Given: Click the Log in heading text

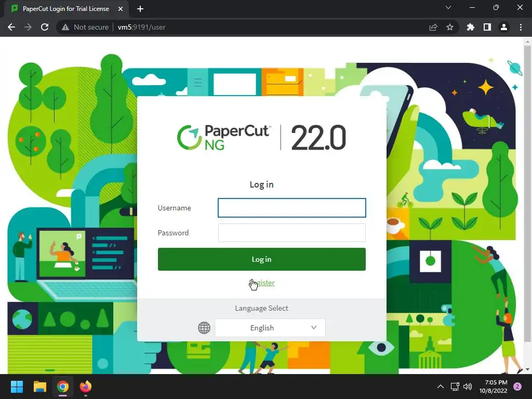Looking at the screenshot, I should coord(262,184).
